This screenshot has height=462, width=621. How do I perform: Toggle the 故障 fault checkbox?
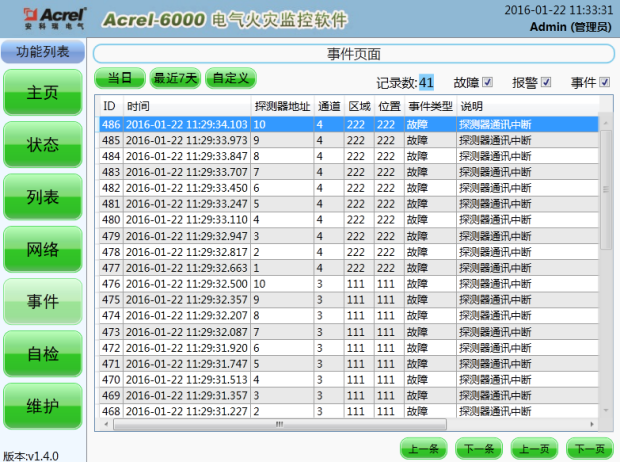tap(488, 82)
